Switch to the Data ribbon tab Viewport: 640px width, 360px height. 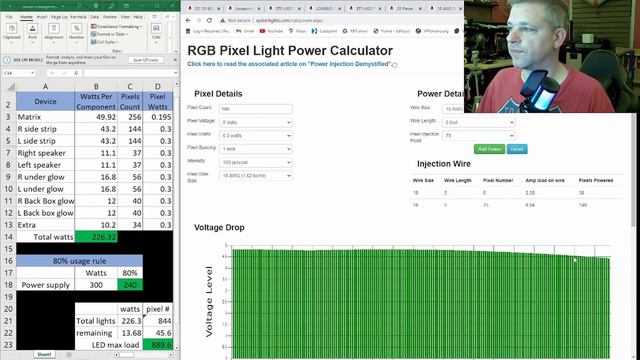pyautogui.click(x=95, y=17)
